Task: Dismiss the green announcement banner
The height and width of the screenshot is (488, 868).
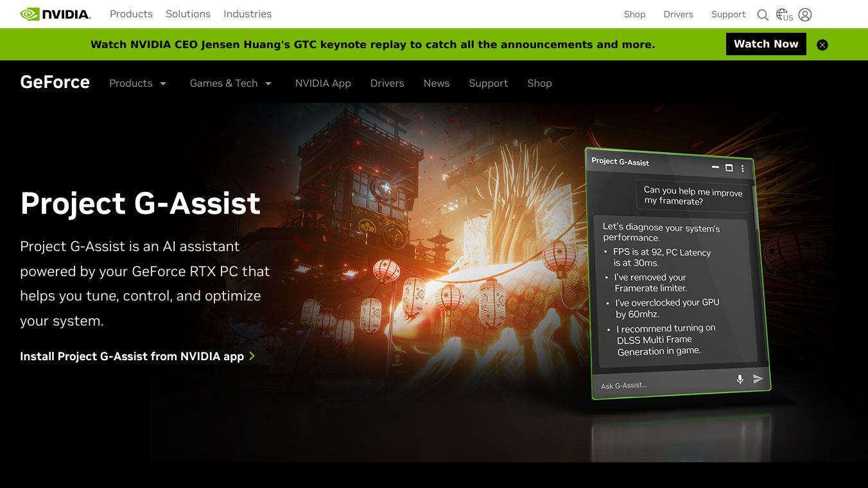Action: click(x=822, y=45)
